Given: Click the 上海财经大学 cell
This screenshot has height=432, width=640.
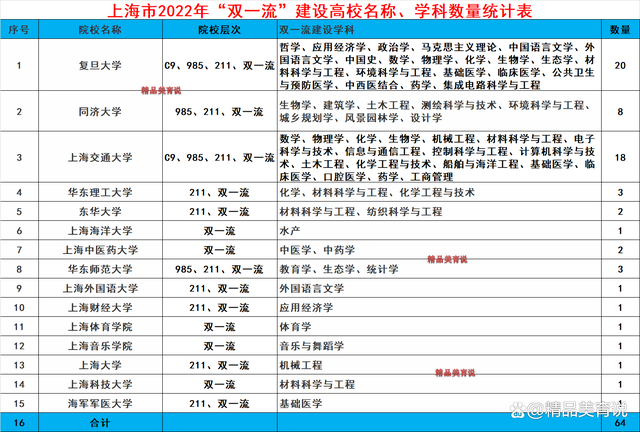Looking at the screenshot, I should [100, 307].
